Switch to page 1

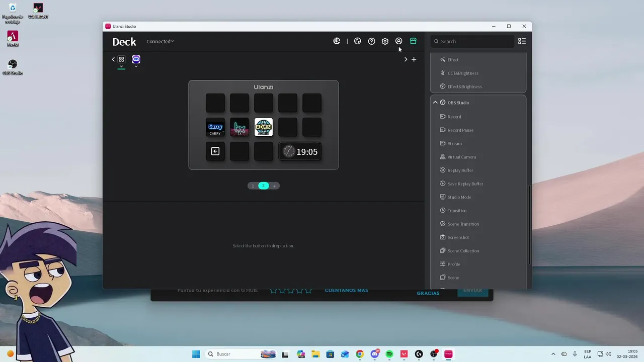click(253, 186)
